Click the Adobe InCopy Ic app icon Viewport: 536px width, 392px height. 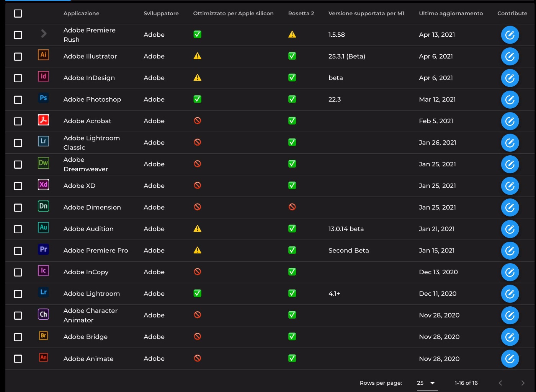[43, 271]
